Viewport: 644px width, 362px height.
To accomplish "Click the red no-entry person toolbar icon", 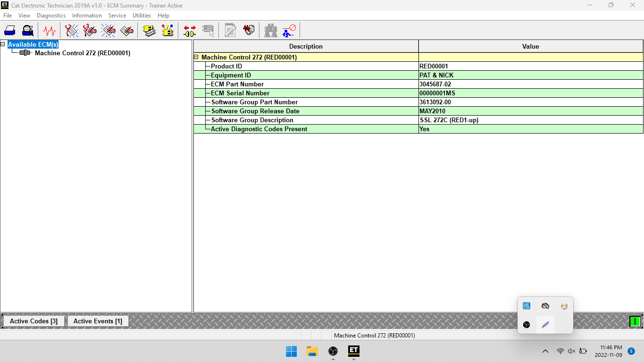I will click(x=289, y=31).
